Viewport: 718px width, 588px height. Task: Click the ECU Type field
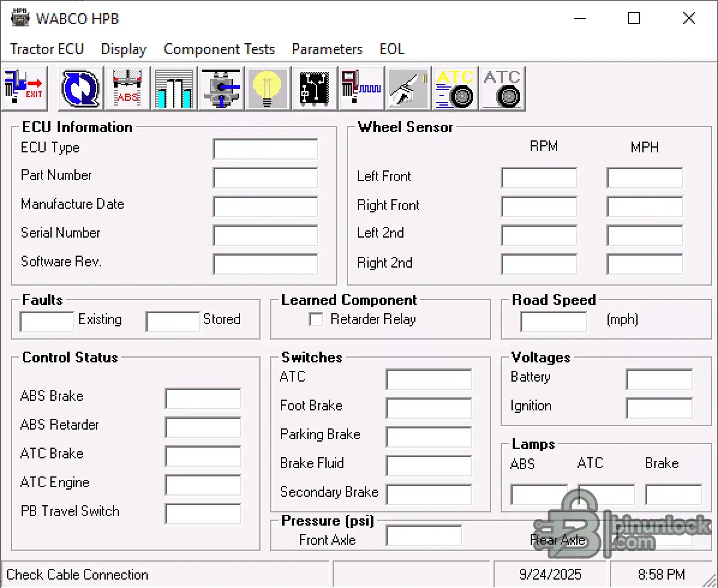pos(265,149)
